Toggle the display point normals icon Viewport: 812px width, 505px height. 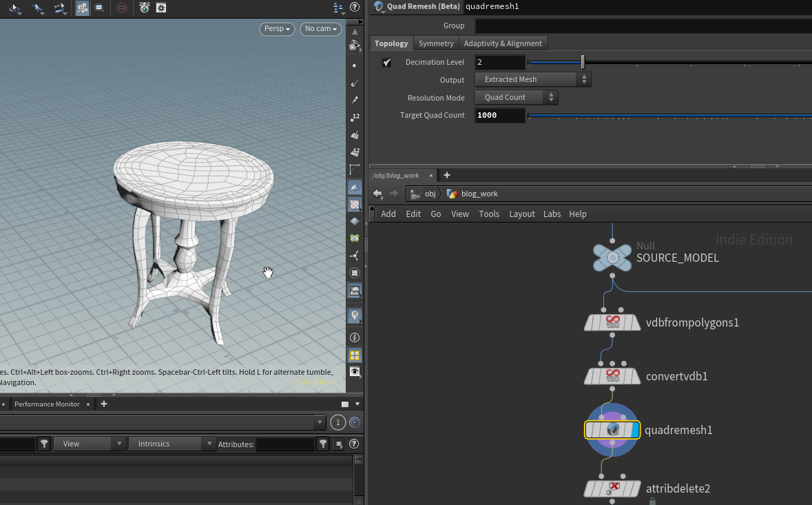tap(355, 83)
